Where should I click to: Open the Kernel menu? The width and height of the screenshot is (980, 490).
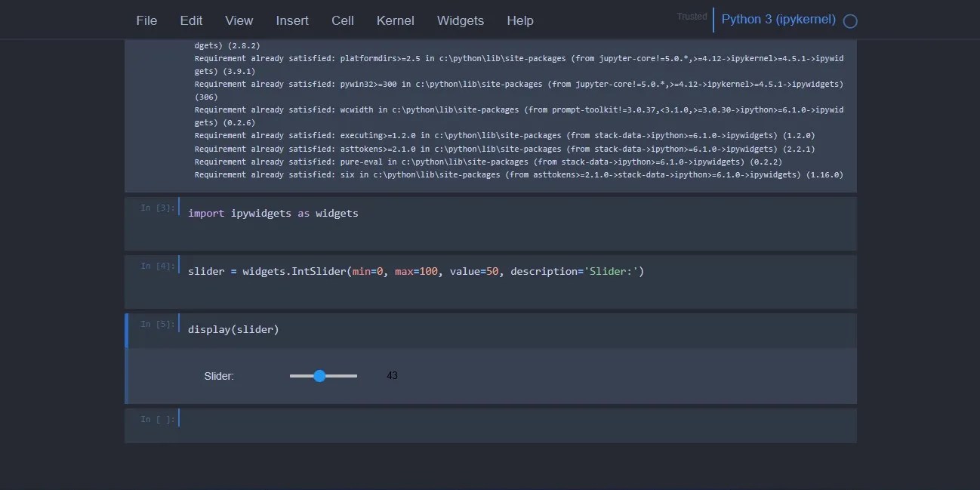395,20
